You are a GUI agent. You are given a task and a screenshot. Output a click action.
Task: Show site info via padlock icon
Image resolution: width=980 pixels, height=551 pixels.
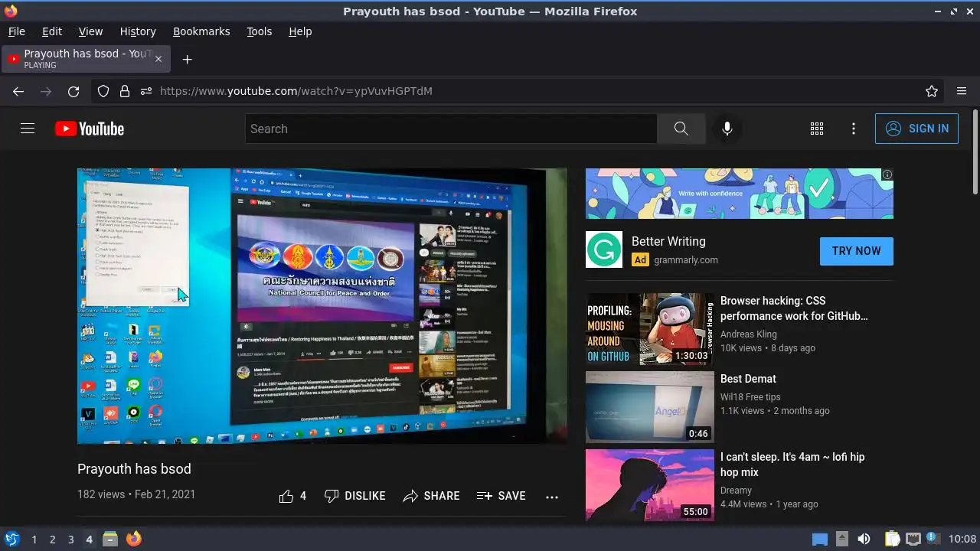point(125,91)
